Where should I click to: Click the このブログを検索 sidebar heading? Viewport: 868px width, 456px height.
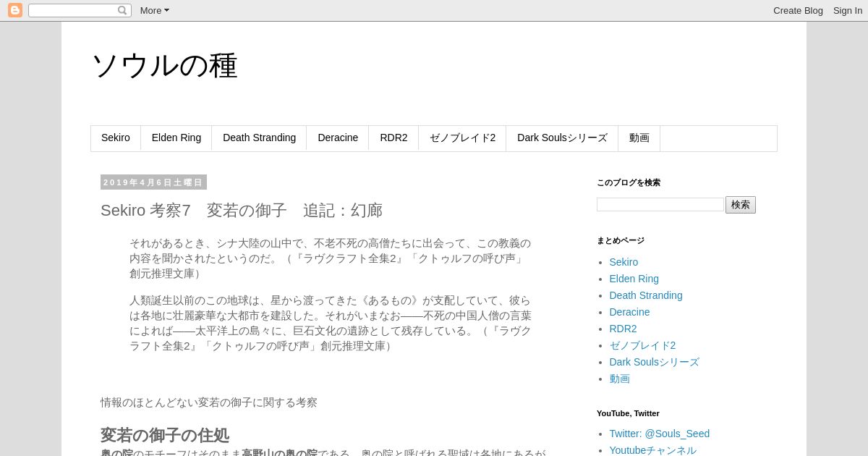[x=629, y=182]
